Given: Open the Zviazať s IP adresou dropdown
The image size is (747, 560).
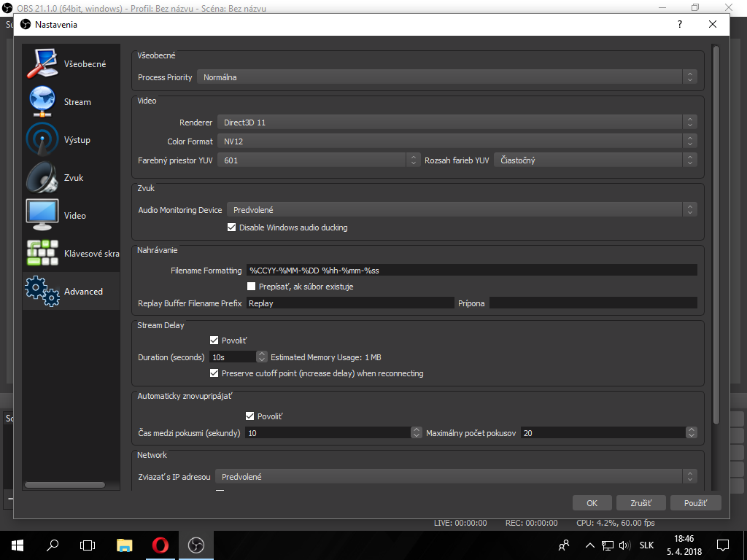Looking at the screenshot, I should [456, 476].
